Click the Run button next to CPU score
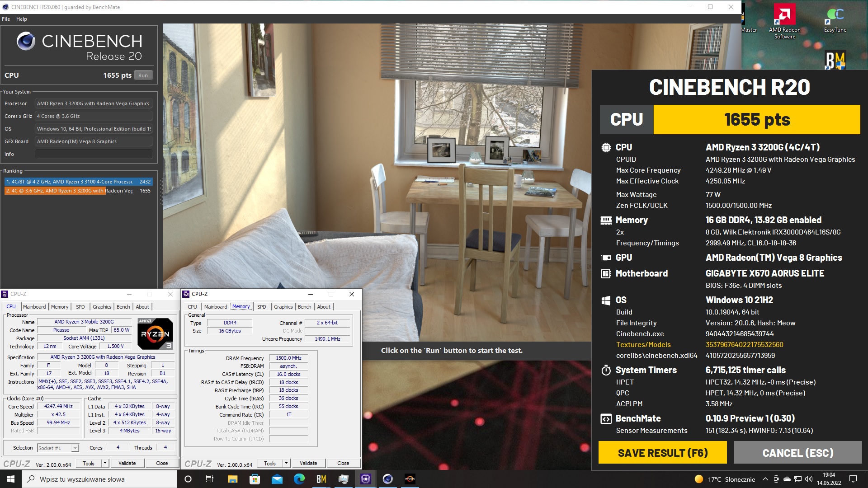Screen dimensions: 868x488 [143, 75]
